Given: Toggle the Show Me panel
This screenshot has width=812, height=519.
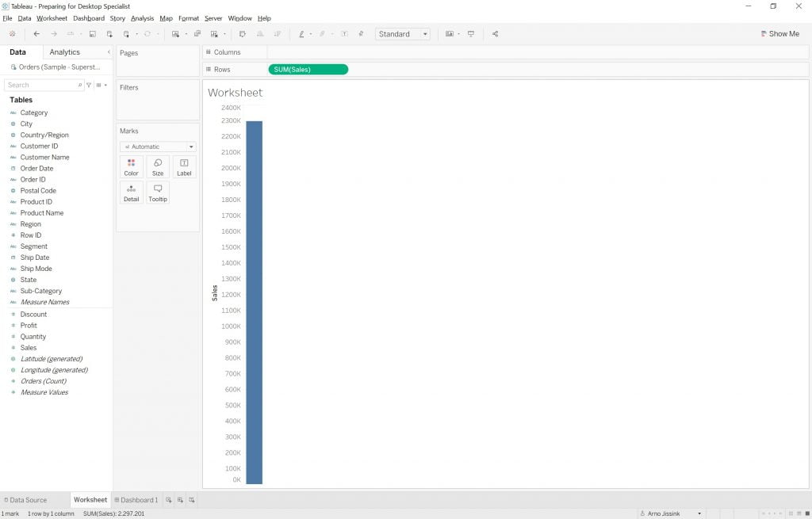Looking at the screenshot, I should 779,34.
